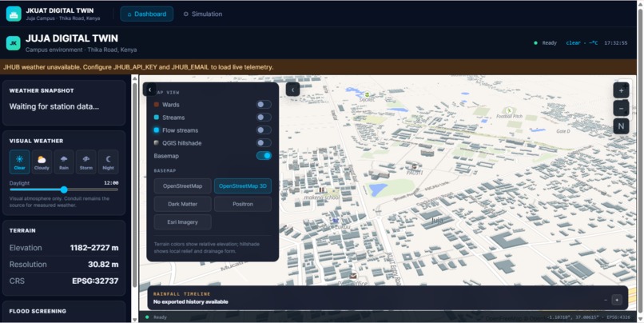Image resolution: width=644 pixels, height=323 pixels.
Task: Click the Waiting for station data text
Action: coord(54,106)
